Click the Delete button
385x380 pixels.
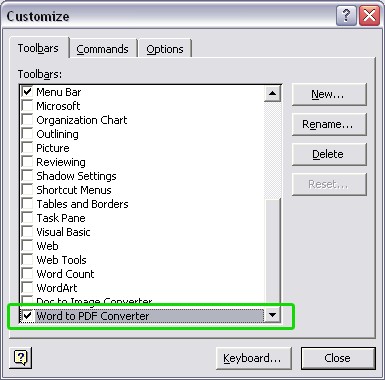tap(329, 154)
